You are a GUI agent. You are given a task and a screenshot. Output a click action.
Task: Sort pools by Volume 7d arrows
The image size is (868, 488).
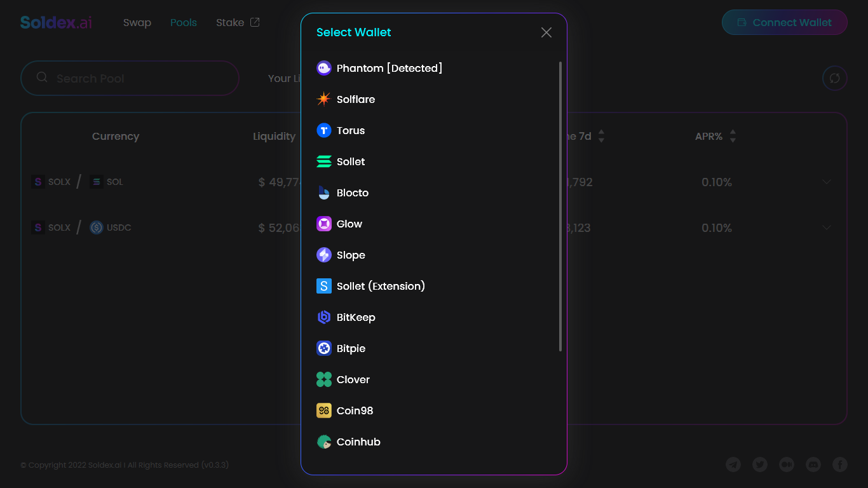pyautogui.click(x=602, y=136)
